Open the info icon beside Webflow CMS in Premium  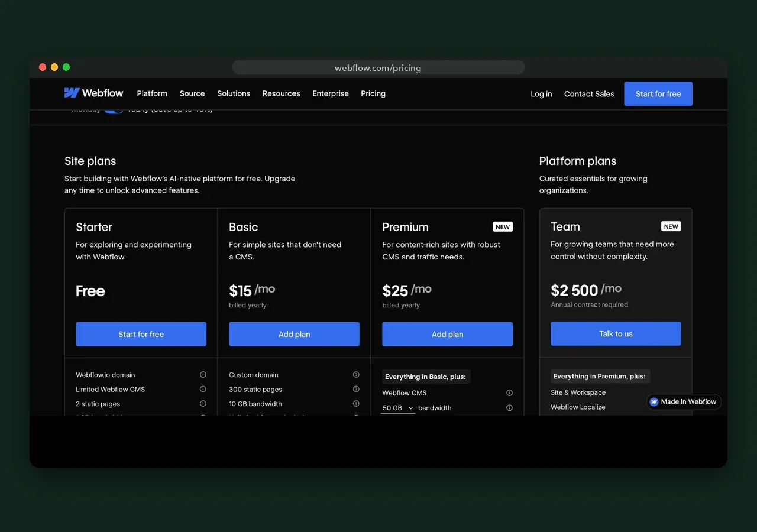[x=509, y=392]
